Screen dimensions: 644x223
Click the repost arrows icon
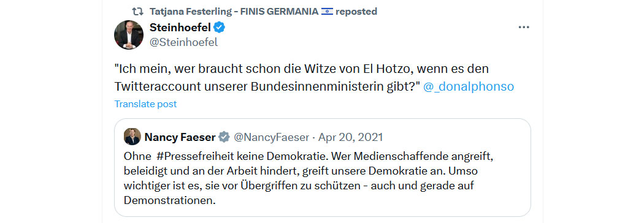(137, 11)
